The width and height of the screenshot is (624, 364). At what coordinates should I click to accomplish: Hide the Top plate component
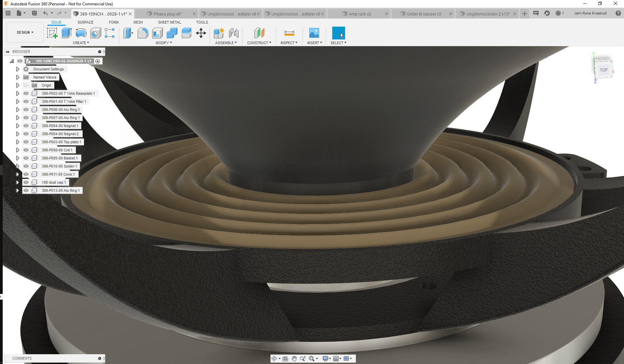[x=26, y=142]
